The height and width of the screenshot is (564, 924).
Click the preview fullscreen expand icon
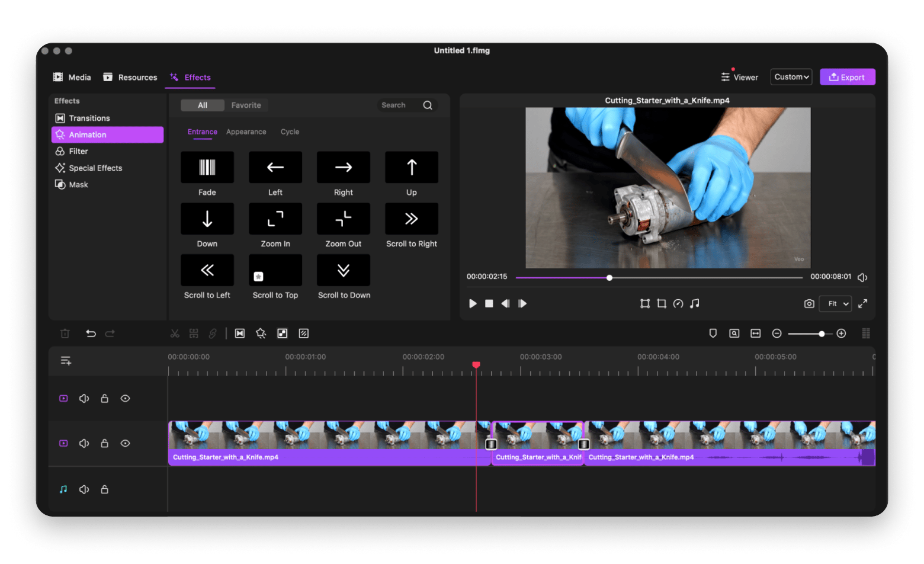(x=862, y=304)
